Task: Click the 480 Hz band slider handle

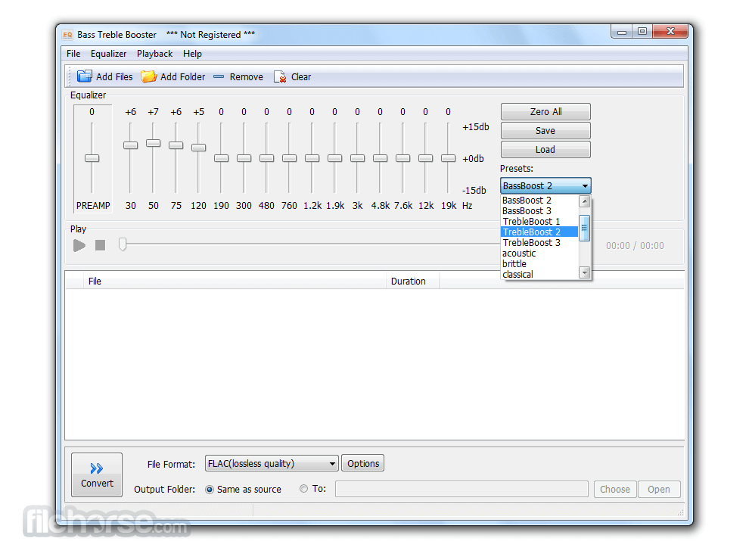Action: point(266,158)
